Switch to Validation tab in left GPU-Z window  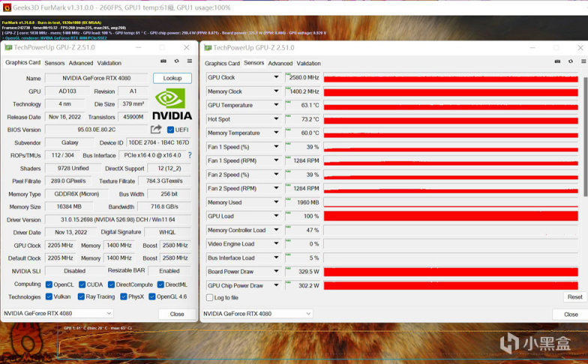click(109, 63)
